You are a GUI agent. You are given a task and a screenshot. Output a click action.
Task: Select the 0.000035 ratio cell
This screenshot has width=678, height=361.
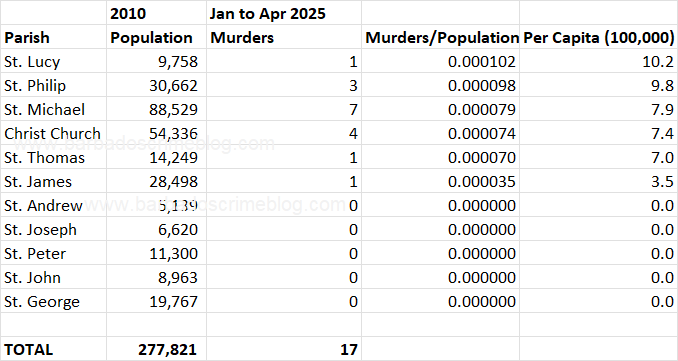pos(440,181)
